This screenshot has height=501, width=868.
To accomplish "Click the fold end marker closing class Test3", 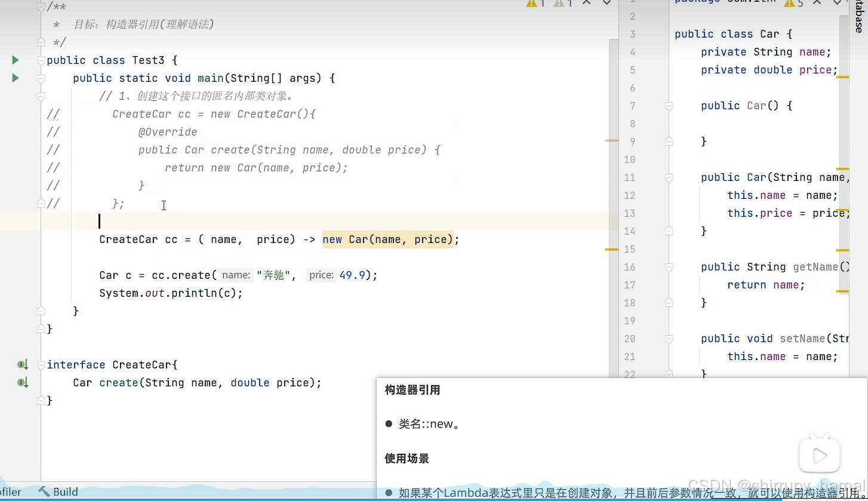I will coord(41,328).
